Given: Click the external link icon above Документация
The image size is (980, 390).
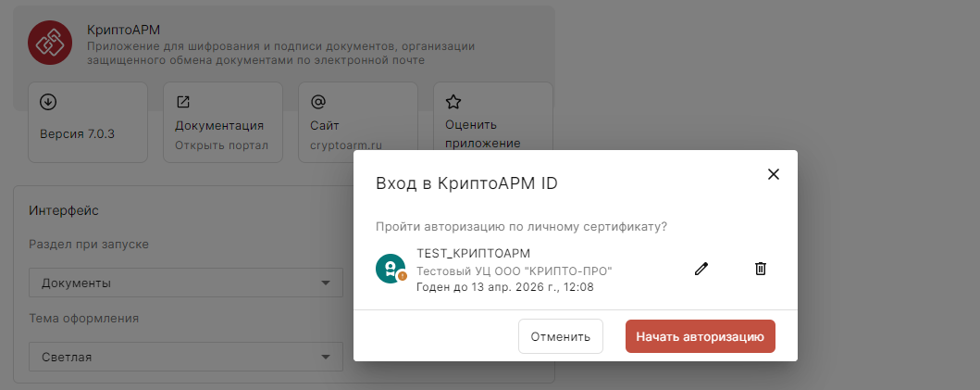Looking at the screenshot, I should (x=182, y=101).
